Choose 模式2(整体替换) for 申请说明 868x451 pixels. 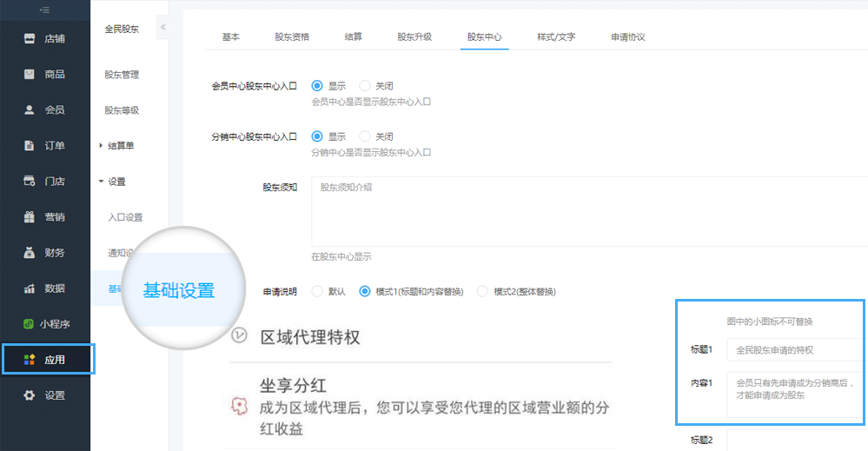[x=483, y=291]
